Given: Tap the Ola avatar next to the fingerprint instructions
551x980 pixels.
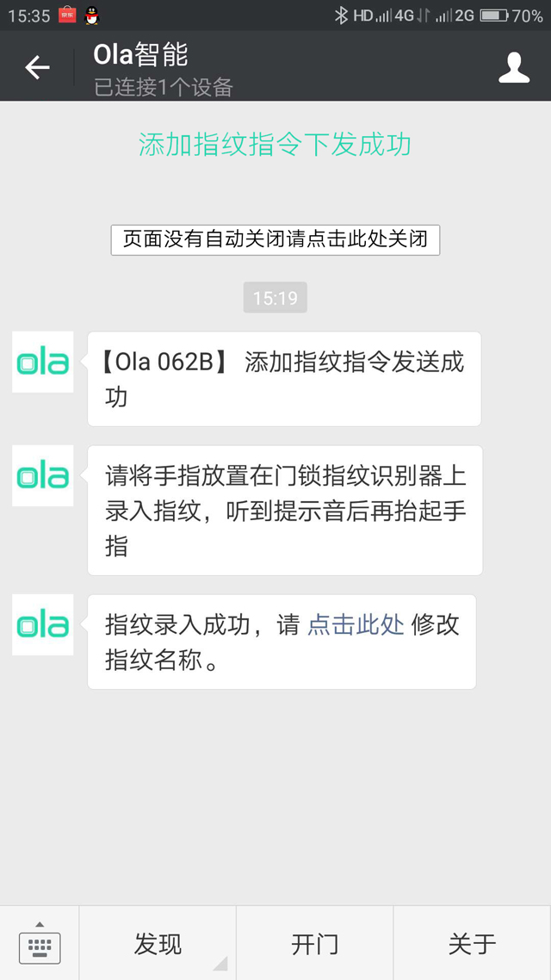Looking at the screenshot, I should click(42, 476).
